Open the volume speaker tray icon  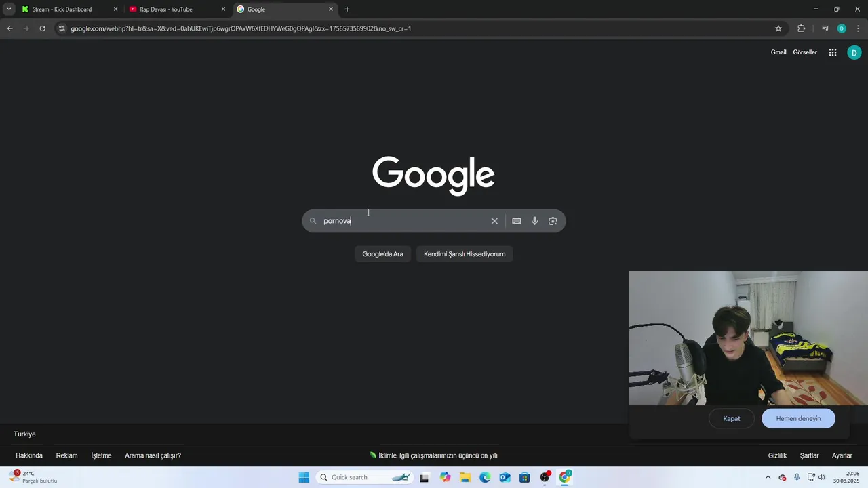[821, 477]
